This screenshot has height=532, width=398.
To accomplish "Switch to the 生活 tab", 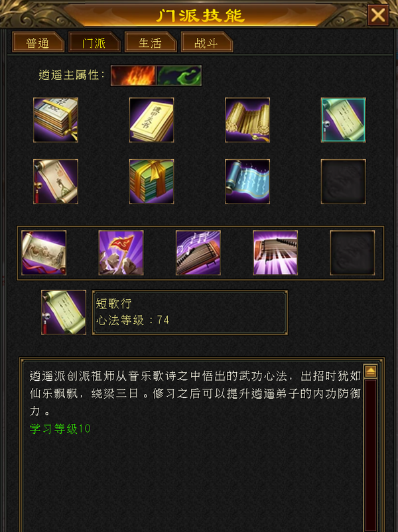I will [x=151, y=42].
